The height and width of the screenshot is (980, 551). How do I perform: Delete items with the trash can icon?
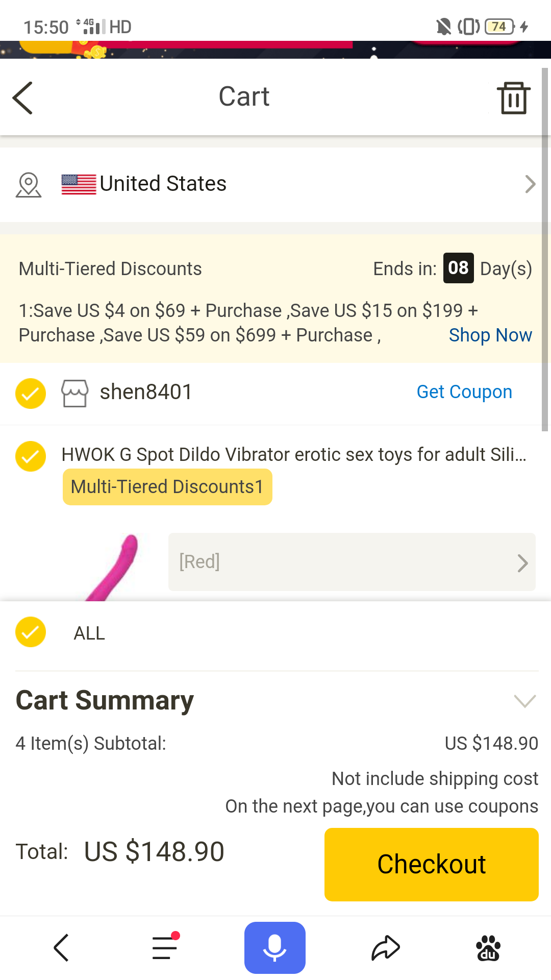[x=513, y=97]
